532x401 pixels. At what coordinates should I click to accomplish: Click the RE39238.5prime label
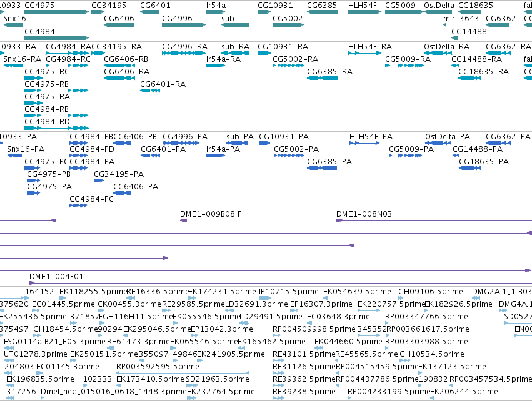pos(304,392)
